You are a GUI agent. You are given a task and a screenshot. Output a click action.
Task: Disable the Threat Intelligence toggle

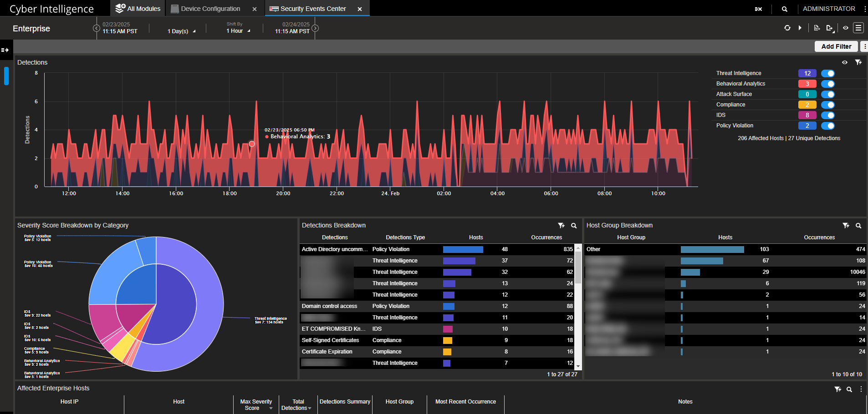coord(827,73)
